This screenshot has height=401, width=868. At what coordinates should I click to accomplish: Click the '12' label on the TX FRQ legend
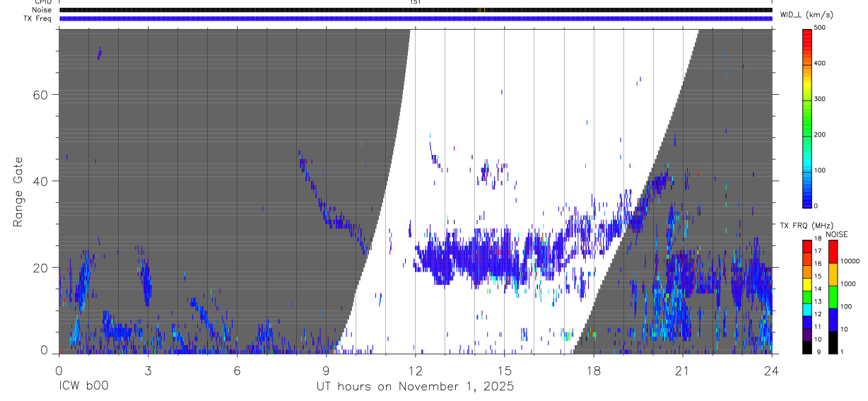click(x=817, y=315)
